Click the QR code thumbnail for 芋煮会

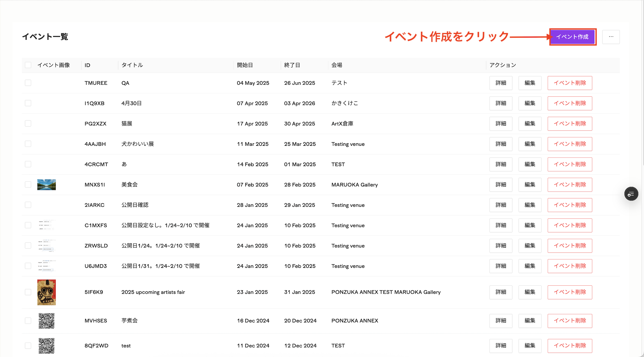47,321
